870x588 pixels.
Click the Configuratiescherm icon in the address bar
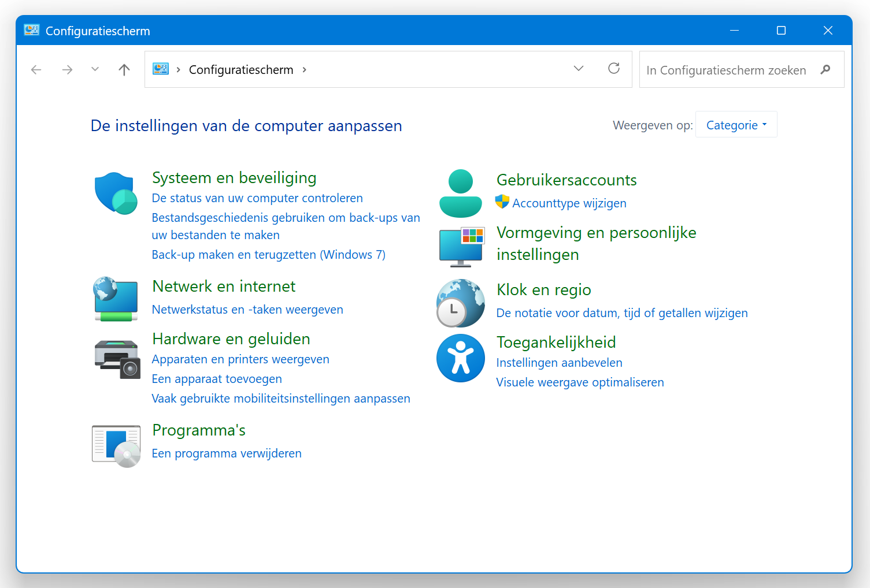click(x=160, y=68)
